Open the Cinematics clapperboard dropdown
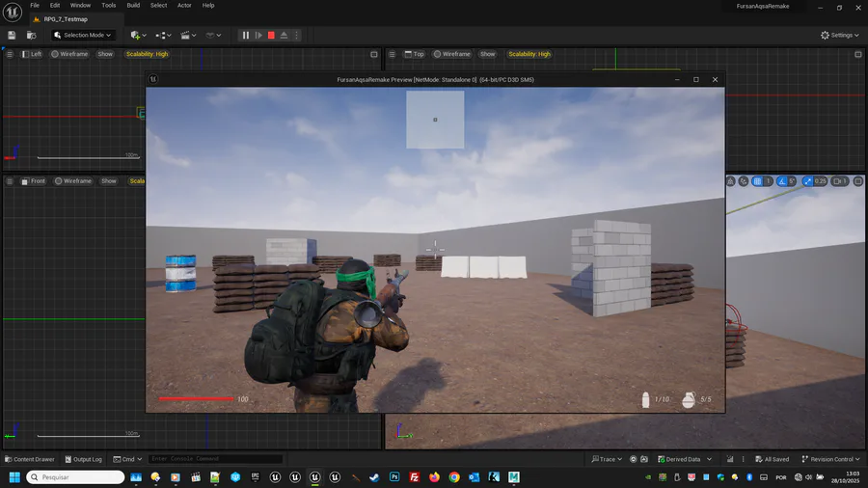Image resolution: width=868 pixels, height=488 pixels. [x=188, y=35]
